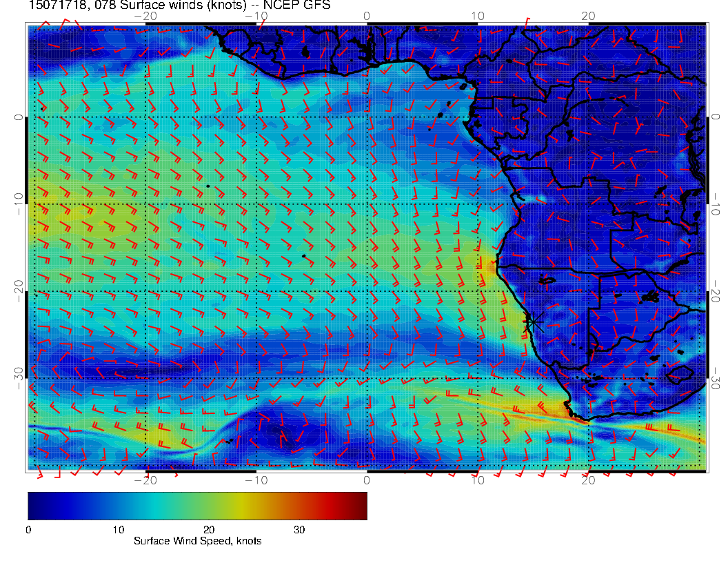Click the '-10' longitude label on the top axis
This screenshot has height=563, width=728.
256,16
